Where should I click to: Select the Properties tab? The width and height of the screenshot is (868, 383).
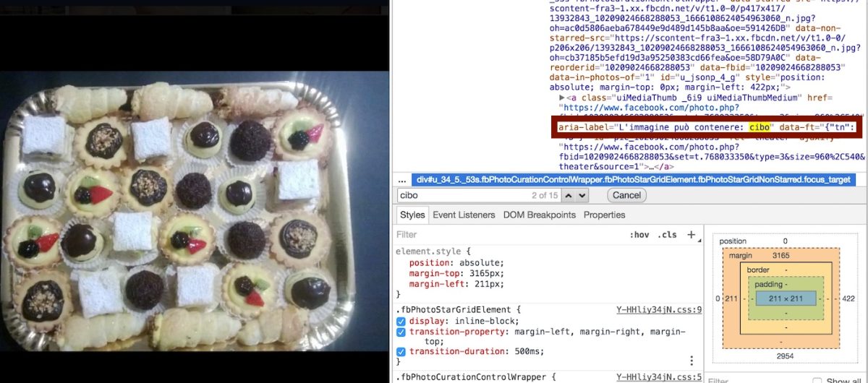(x=604, y=215)
